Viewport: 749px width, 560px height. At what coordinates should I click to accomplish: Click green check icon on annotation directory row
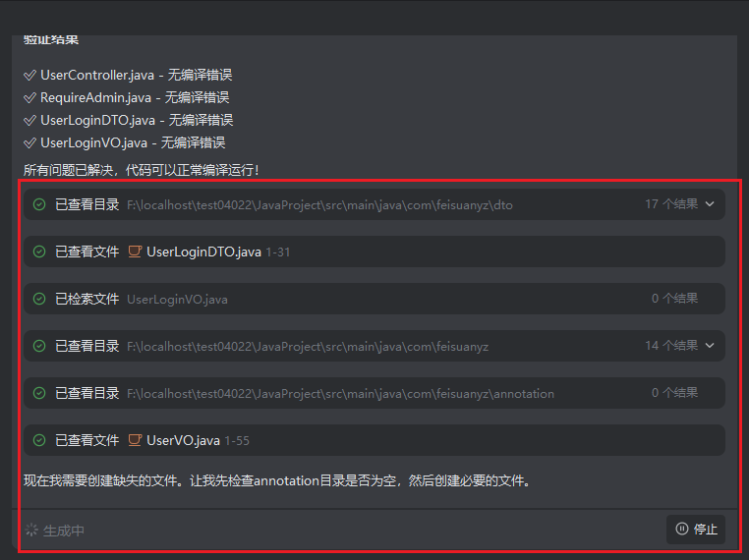pos(39,393)
